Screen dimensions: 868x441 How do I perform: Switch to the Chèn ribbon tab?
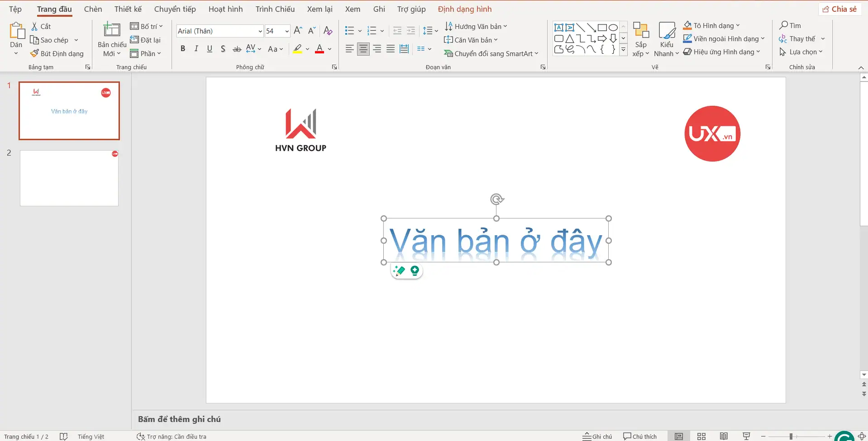click(x=93, y=9)
